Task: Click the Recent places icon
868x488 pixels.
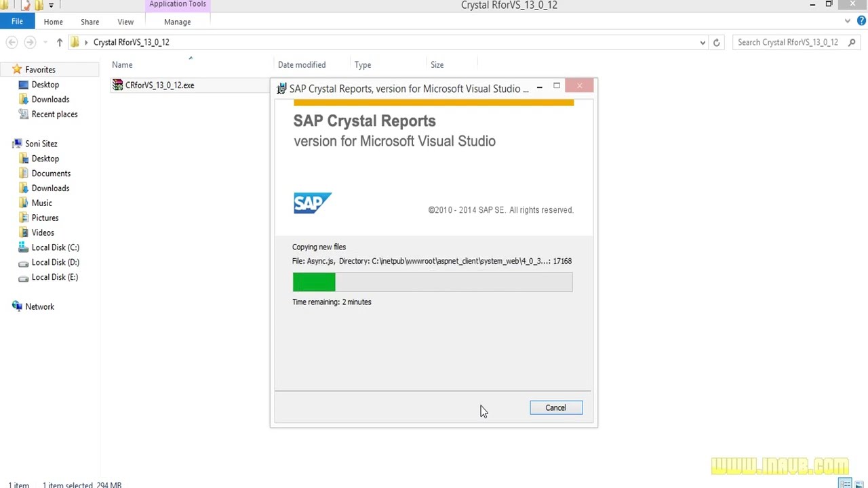Action: pos(24,115)
